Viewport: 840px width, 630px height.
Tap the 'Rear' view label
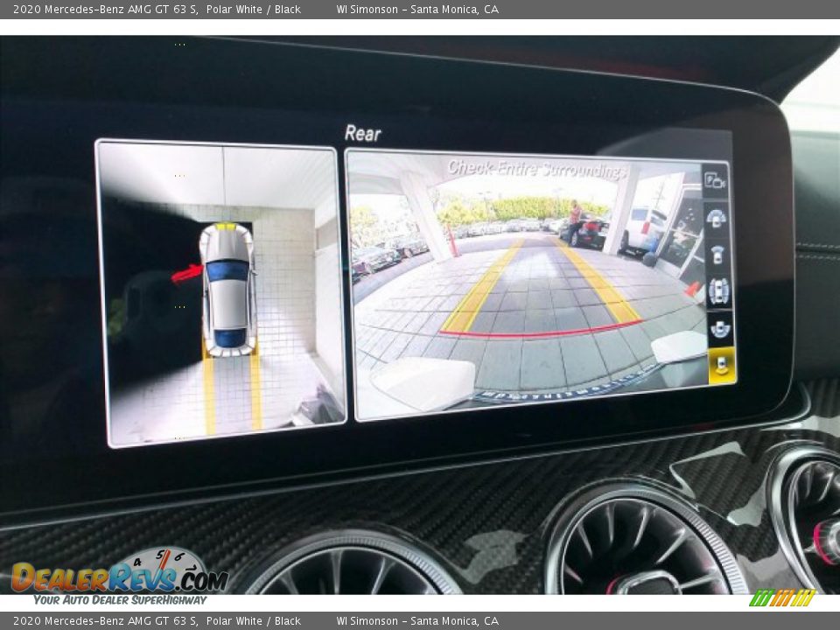[362, 133]
